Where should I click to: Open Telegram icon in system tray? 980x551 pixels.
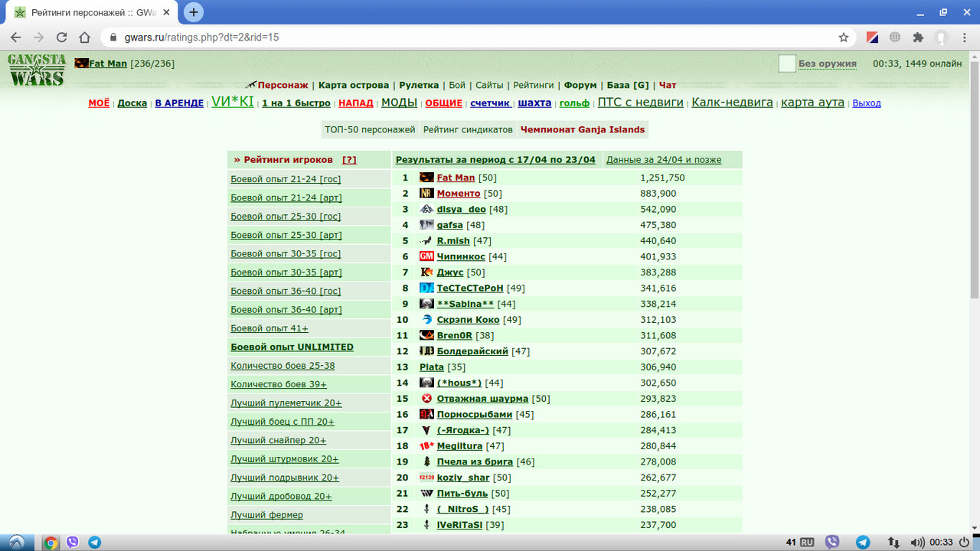pyautogui.click(x=863, y=542)
